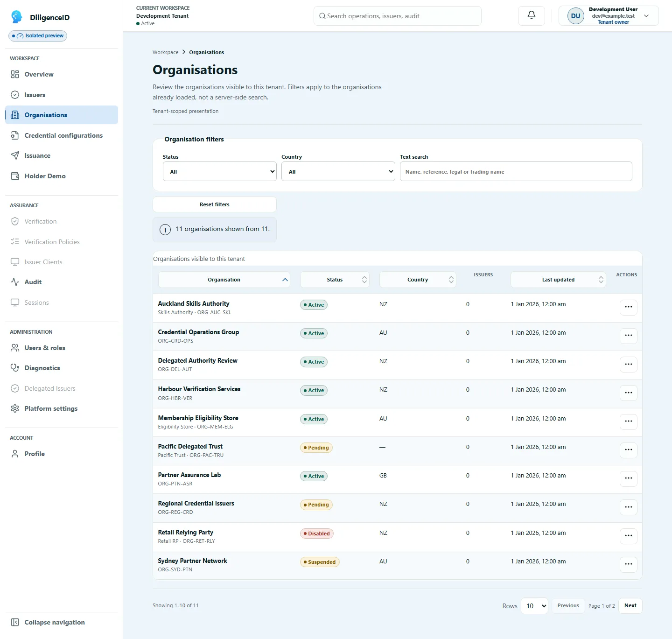Screen dimensions: 672x639
Task: Click Reset filters button
Action: pos(215,204)
